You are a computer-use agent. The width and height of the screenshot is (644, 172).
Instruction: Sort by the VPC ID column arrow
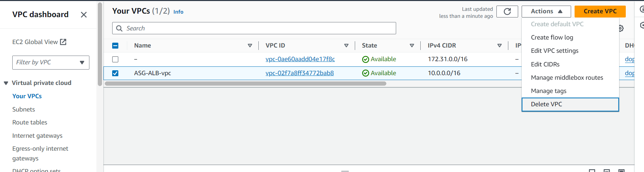click(346, 45)
